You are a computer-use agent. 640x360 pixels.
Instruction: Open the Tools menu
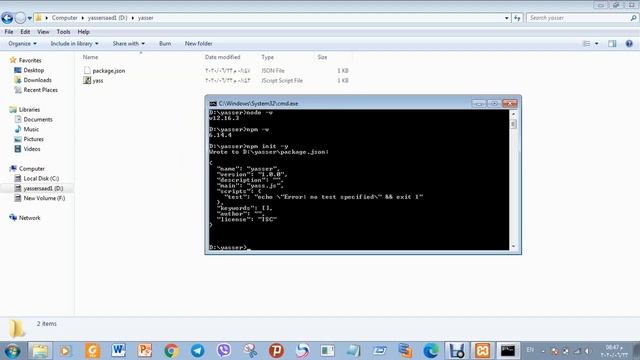[63, 31]
